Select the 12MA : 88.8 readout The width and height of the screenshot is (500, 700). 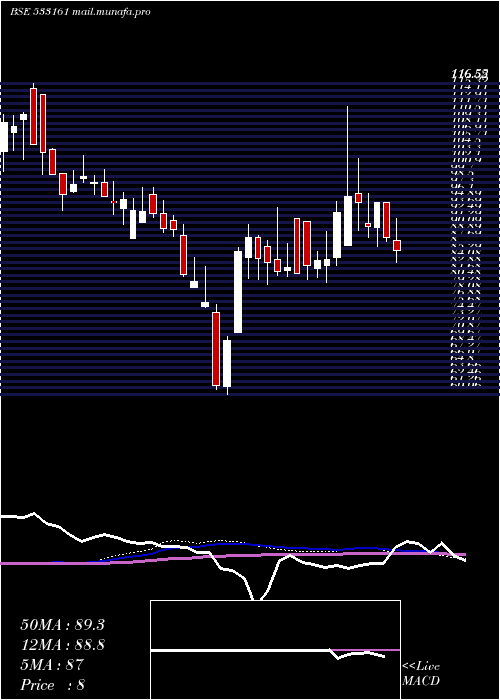[x=62, y=645]
